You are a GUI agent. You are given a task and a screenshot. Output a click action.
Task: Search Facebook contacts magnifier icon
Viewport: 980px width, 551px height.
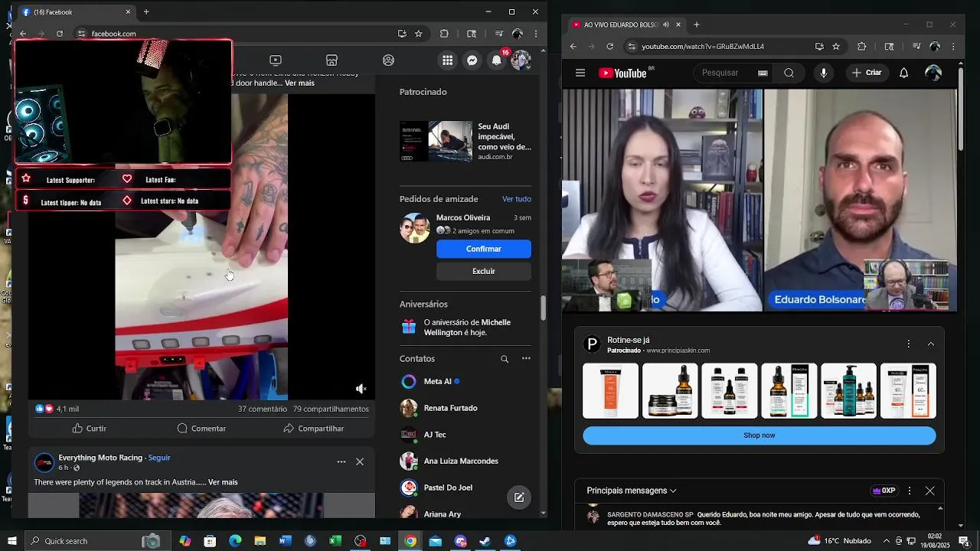(505, 359)
